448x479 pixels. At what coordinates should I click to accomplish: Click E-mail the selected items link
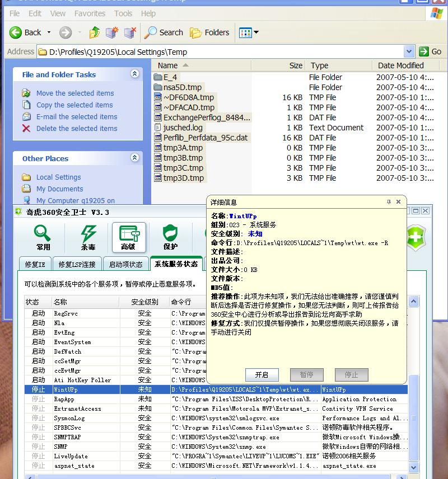pos(77,117)
